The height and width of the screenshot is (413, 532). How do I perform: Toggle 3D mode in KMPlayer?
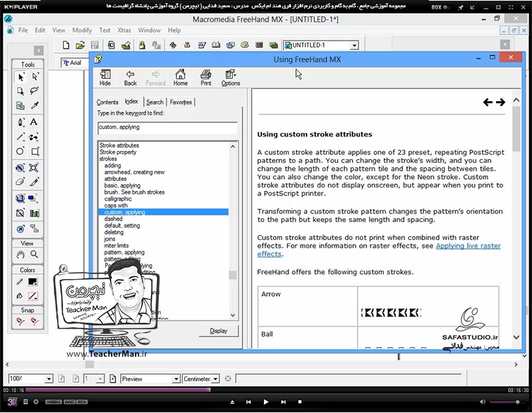(12, 402)
